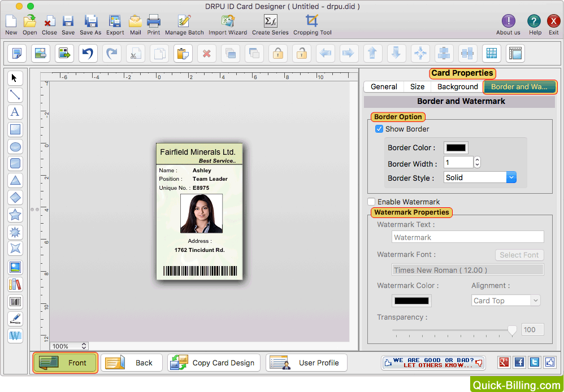
Task: Uncheck the Show Border checkbox
Action: [379, 129]
